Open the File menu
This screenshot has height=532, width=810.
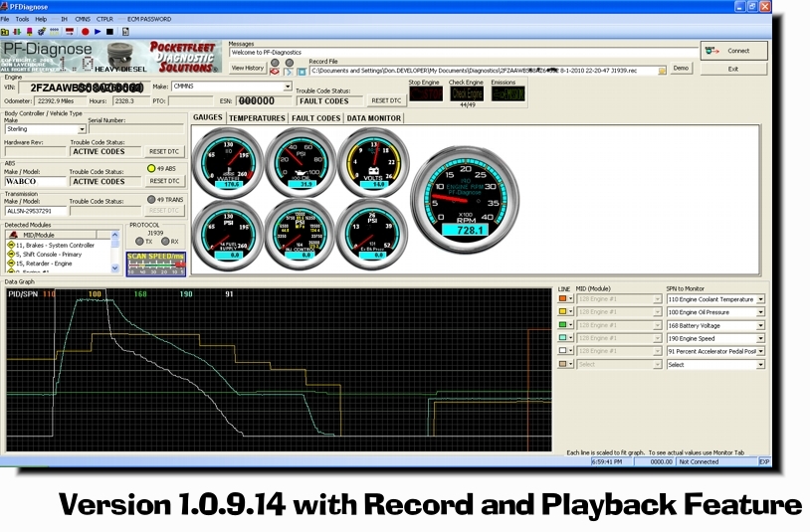tap(5, 19)
